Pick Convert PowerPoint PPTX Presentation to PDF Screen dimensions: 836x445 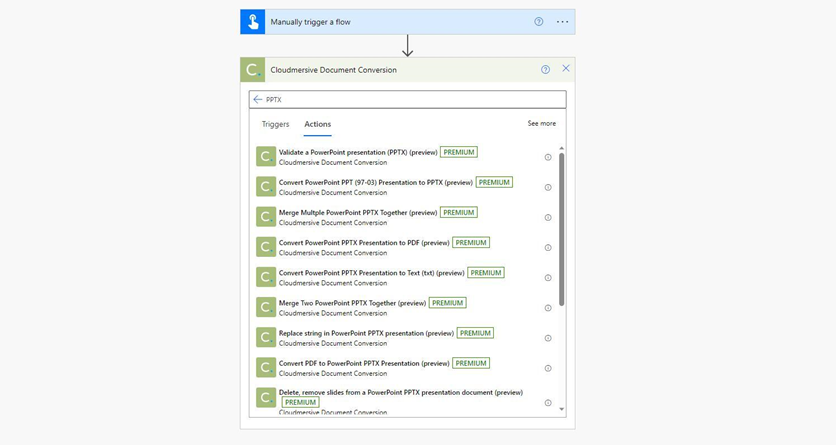click(x=364, y=243)
